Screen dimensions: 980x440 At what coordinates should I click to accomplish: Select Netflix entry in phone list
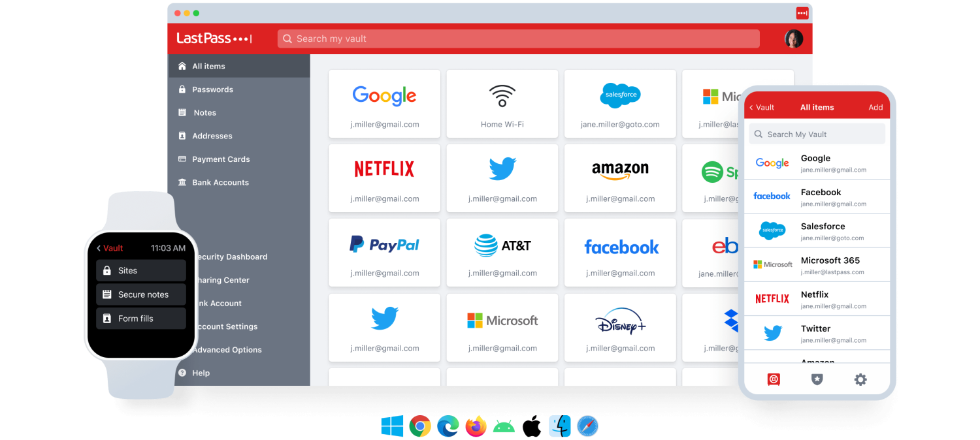817,299
